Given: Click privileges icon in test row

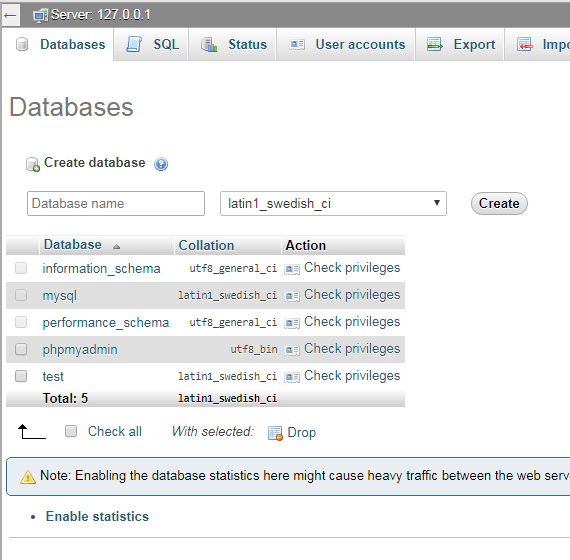Looking at the screenshot, I should pyautogui.click(x=292, y=377).
